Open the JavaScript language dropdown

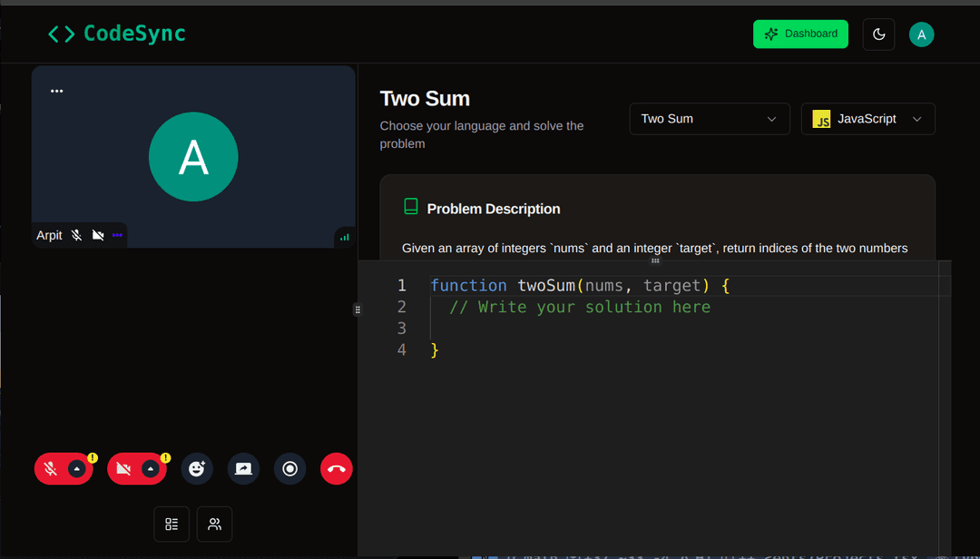tap(868, 119)
